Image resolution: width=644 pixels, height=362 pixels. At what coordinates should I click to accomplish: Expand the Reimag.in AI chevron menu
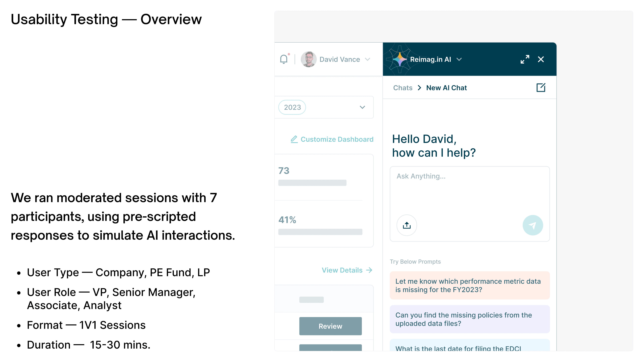[x=459, y=59]
